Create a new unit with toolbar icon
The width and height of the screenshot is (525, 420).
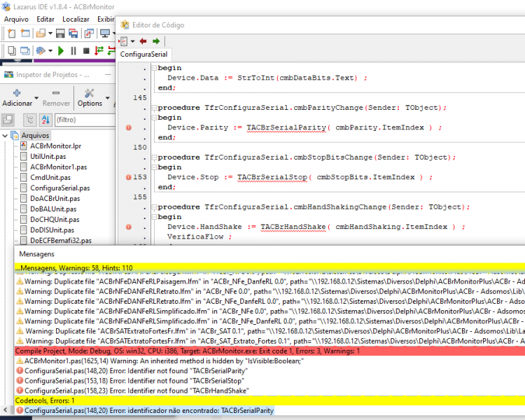coord(11,33)
